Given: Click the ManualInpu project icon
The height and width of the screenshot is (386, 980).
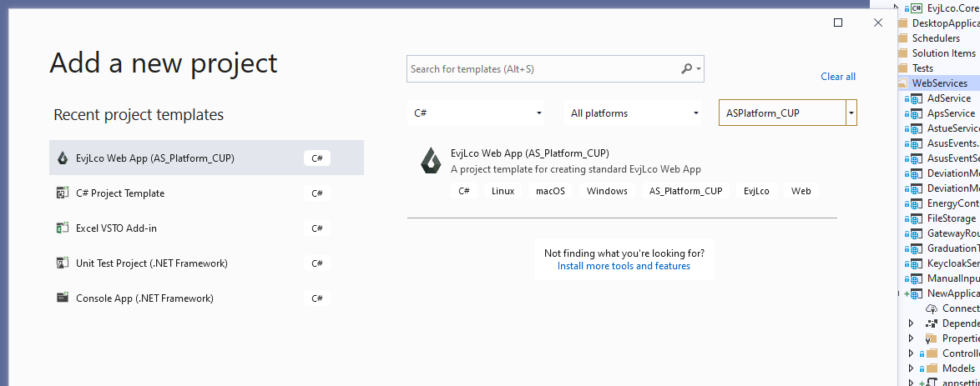Looking at the screenshot, I should click(x=917, y=278).
